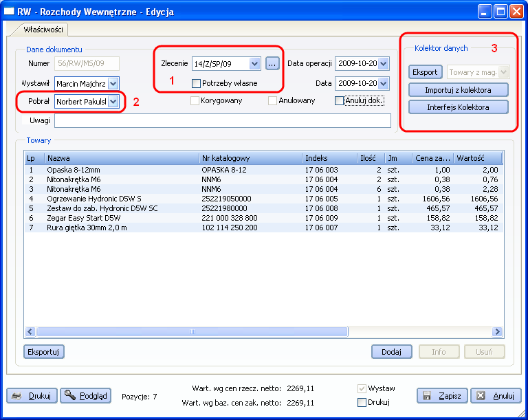This screenshot has width=528, height=420.
Task: Select row Zestaw do zab. Hydronic D5W SC
Action: click(264, 208)
